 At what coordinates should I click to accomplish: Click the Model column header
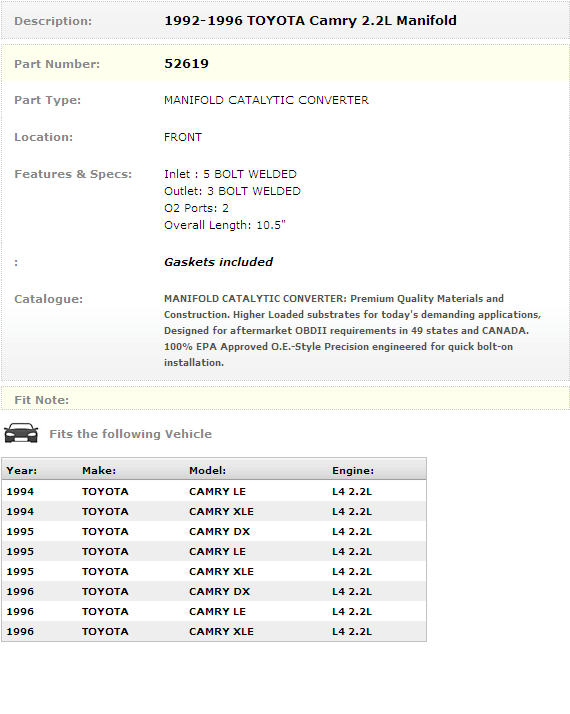(x=208, y=470)
